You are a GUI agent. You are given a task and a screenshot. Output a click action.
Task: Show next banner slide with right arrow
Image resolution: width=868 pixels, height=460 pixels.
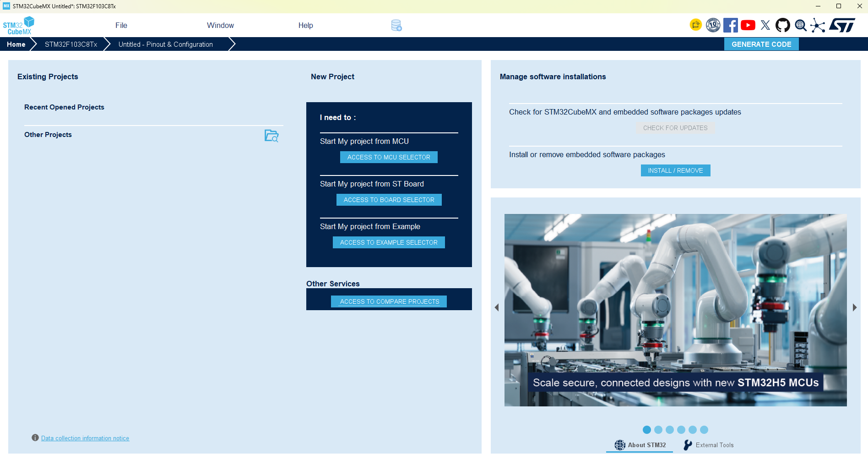pos(854,307)
